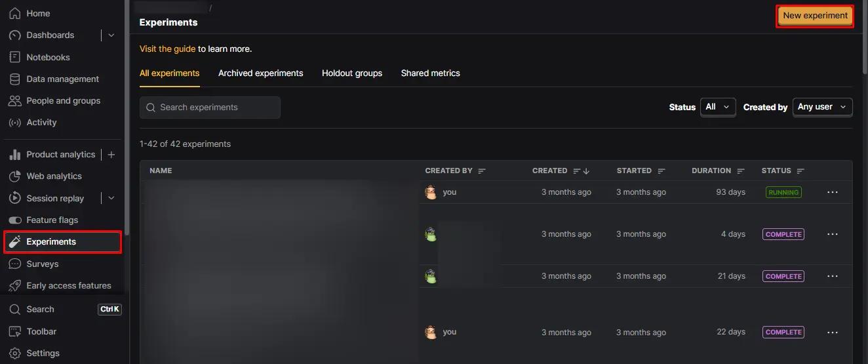Screen dimensions: 868x364
Task: Open the Home icon in sidebar
Action: [14, 13]
